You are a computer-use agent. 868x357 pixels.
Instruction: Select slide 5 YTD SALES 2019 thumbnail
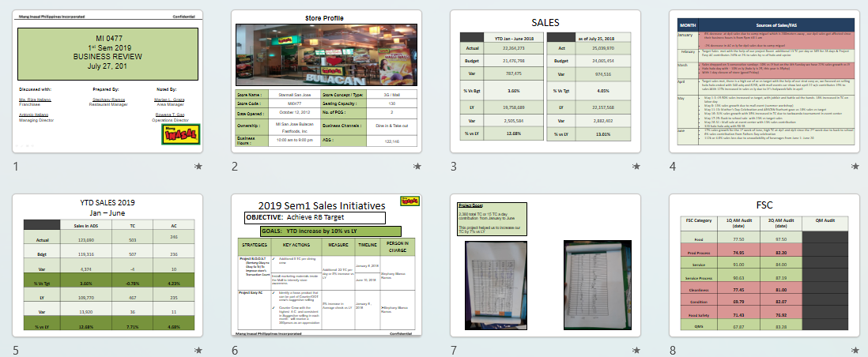[x=108, y=265]
